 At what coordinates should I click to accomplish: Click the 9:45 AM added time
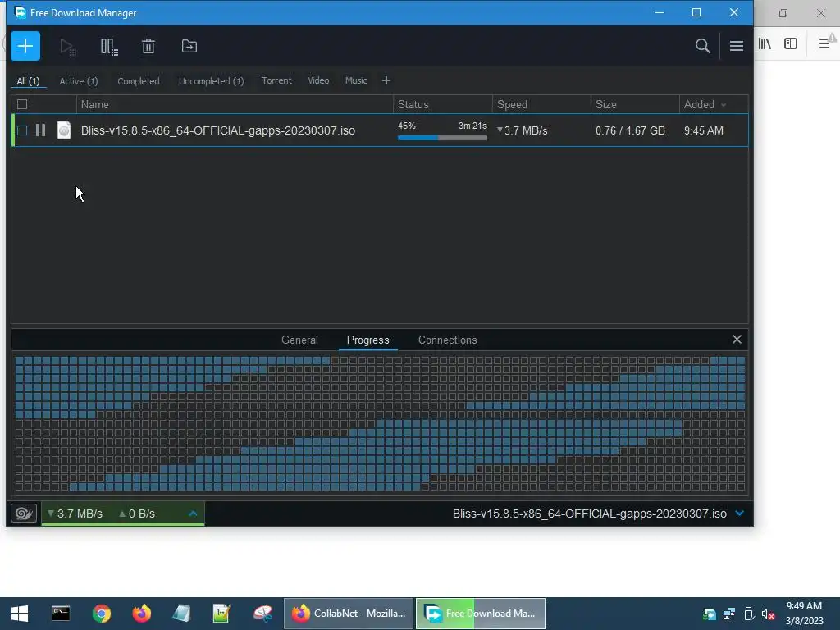[x=703, y=130]
